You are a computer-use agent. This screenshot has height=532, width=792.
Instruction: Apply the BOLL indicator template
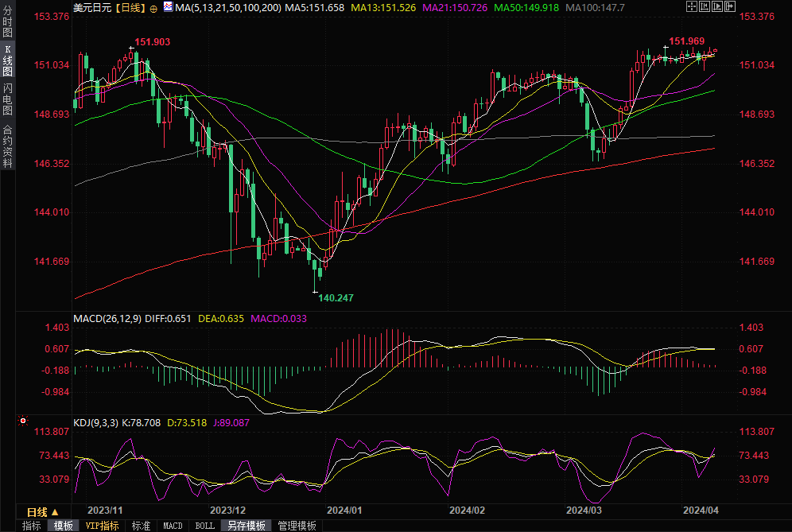point(204,526)
